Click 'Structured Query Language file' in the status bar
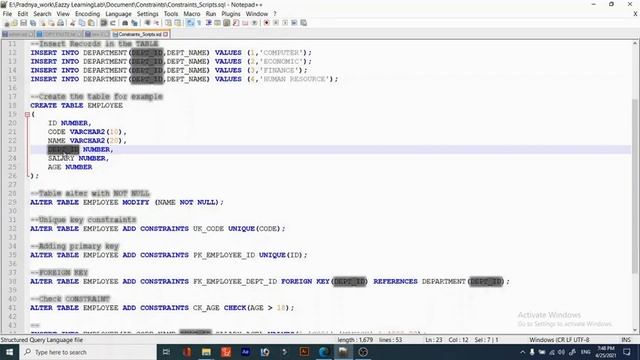This screenshot has width=640, height=360. pos(42,340)
